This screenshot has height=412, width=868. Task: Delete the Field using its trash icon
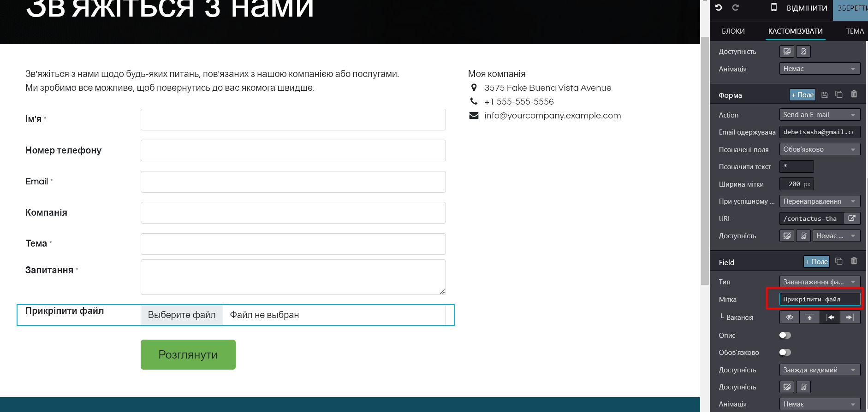click(x=854, y=261)
